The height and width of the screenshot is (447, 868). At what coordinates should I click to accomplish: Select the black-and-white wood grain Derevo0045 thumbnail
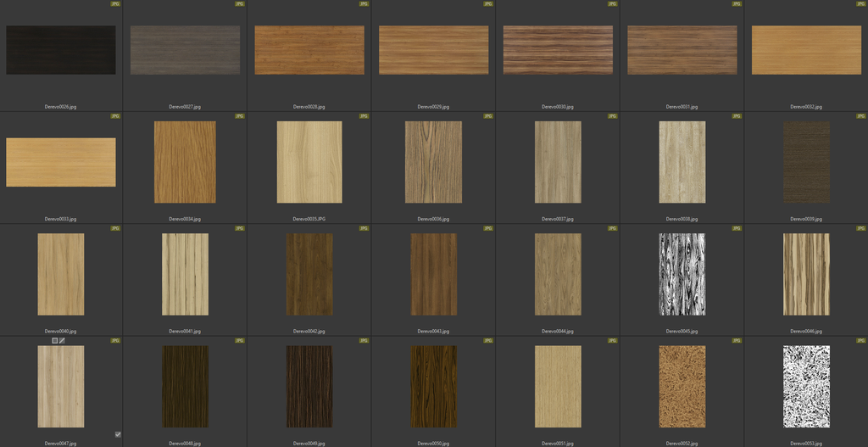[x=682, y=274]
